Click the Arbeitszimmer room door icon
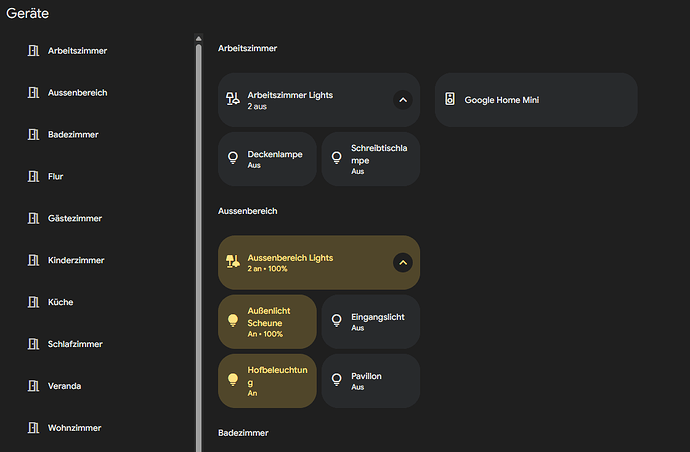The width and height of the screenshot is (690, 452). click(33, 51)
